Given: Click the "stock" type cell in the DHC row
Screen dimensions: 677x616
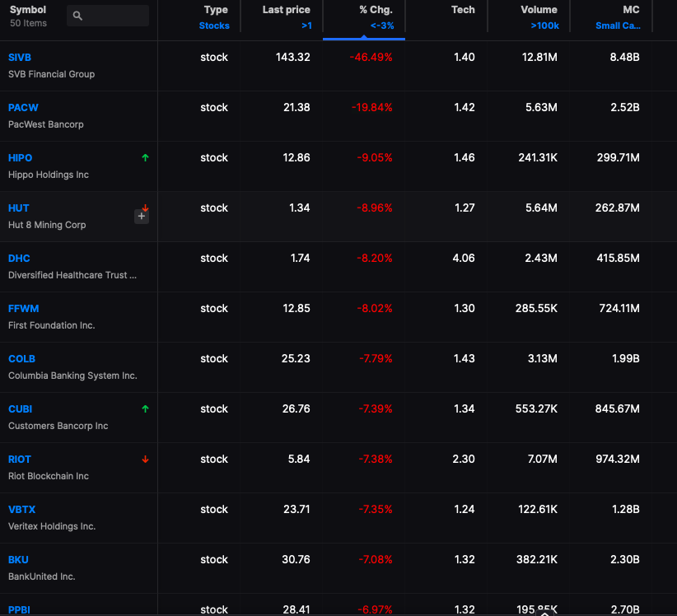Looking at the screenshot, I should pos(213,258).
